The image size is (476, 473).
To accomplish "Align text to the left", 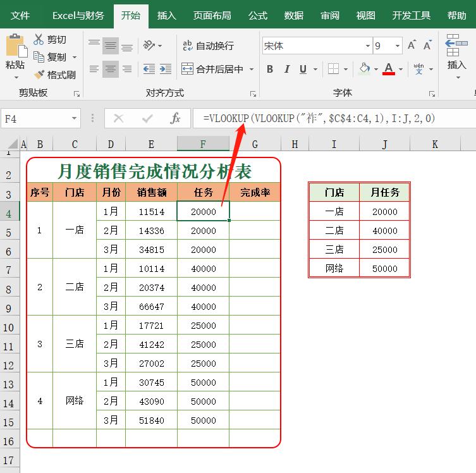I will 94,69.
